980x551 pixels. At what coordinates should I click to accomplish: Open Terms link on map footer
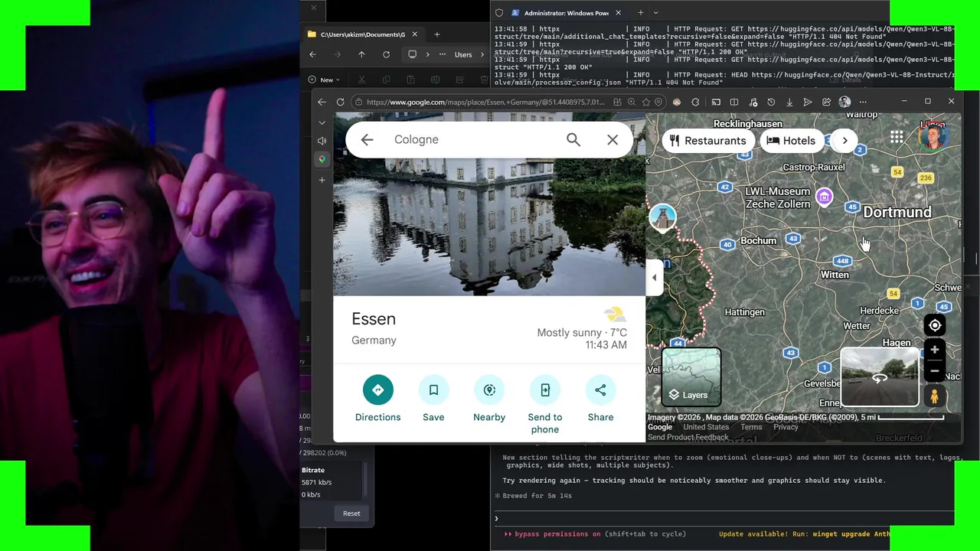751,427
